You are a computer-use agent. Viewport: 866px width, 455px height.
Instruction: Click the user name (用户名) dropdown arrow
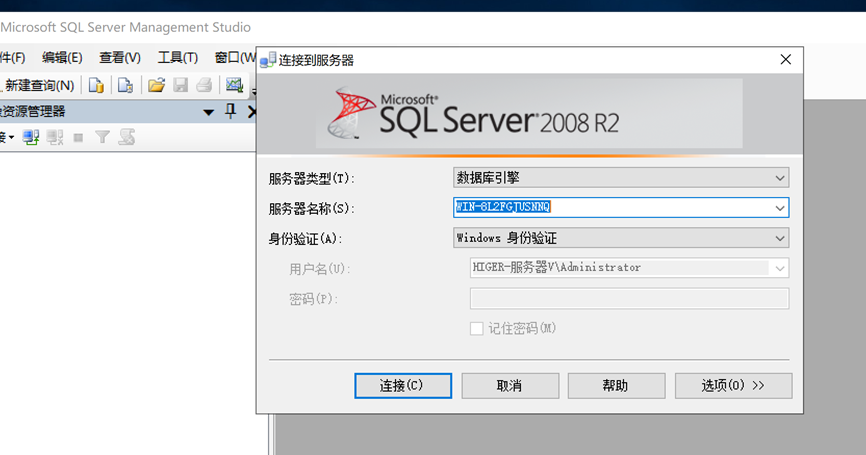(779, 268)
